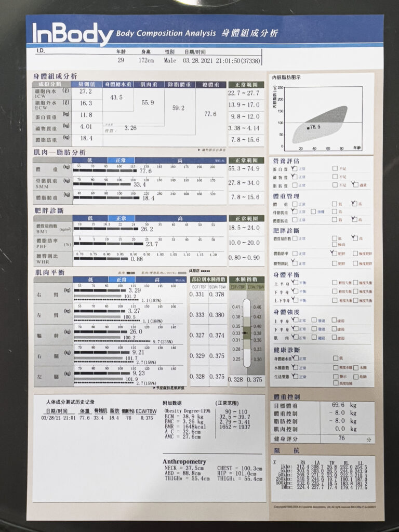Click the 身體總水重 column header
399x532 pixels.
pyautogui.click(x=117, y=84)
